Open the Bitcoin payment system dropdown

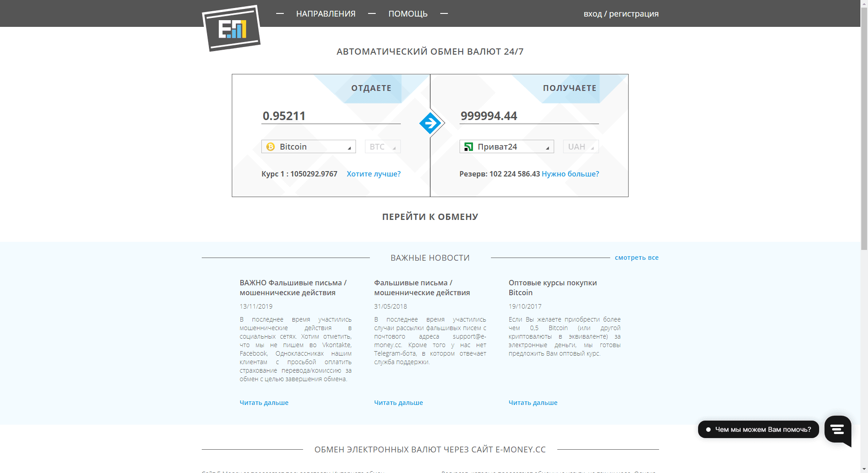click(x=308, y=147)
